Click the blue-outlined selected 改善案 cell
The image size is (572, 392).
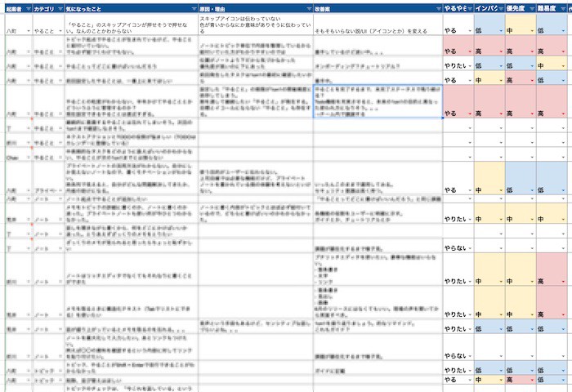[x=378, y=102]
